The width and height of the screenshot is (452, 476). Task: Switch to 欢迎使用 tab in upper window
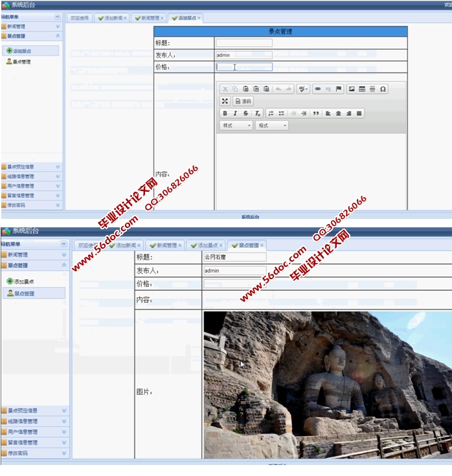(80, 18)
